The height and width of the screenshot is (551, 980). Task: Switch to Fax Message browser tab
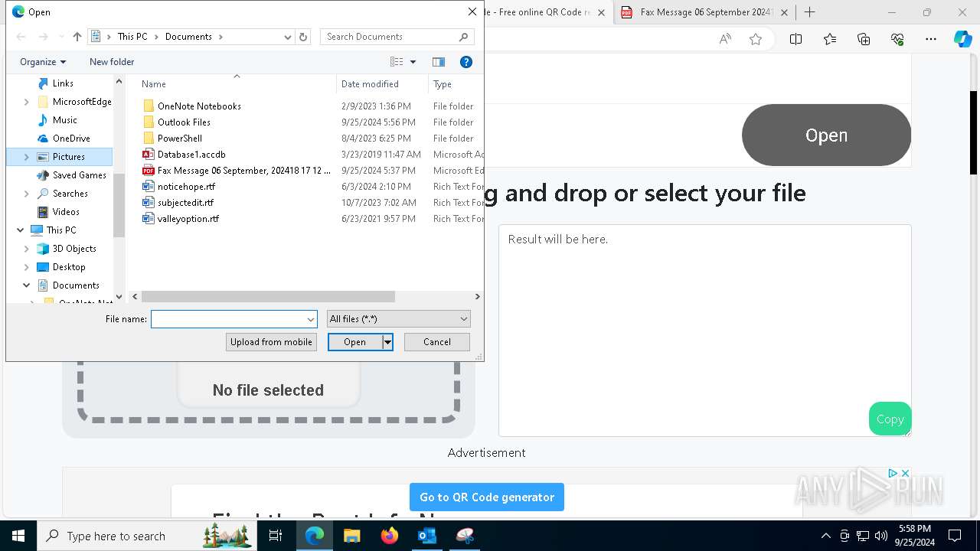tap(704, 12)
